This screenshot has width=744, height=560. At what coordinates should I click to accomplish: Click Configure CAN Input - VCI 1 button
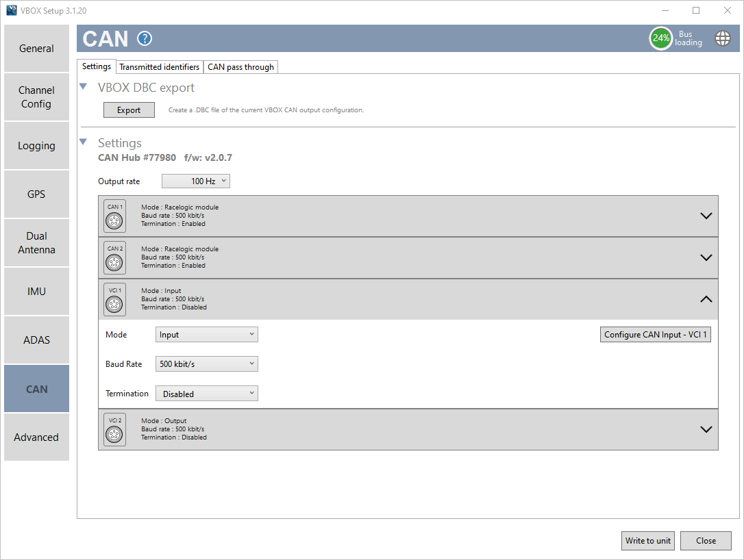[x=655, y=335]
